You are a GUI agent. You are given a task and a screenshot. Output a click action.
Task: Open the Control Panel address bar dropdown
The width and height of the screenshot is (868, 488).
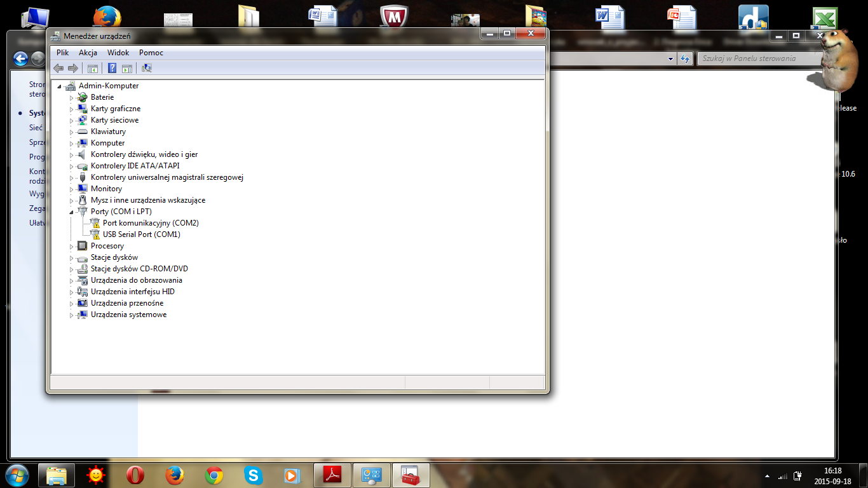(x=671, y=59)
